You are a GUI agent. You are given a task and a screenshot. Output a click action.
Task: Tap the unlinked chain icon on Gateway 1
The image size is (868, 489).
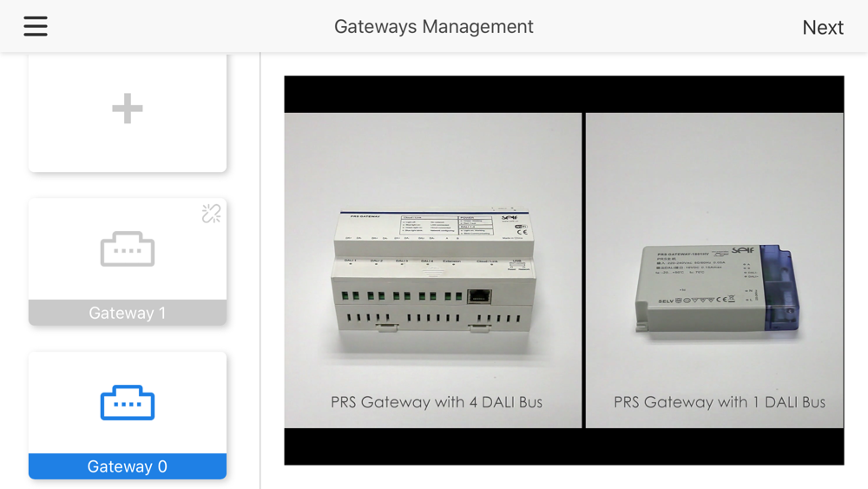point(211,214)
